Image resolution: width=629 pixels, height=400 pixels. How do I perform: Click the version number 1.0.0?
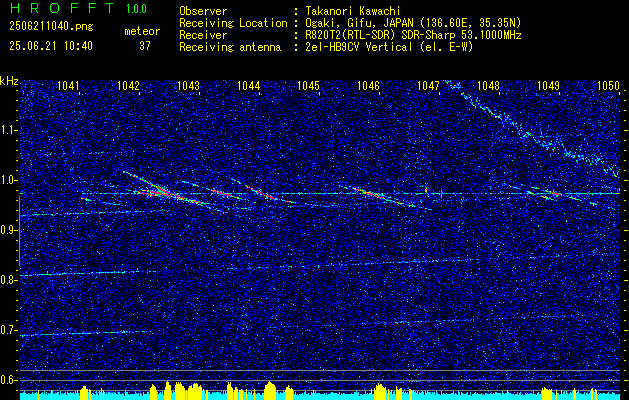[x=136, y=9]
